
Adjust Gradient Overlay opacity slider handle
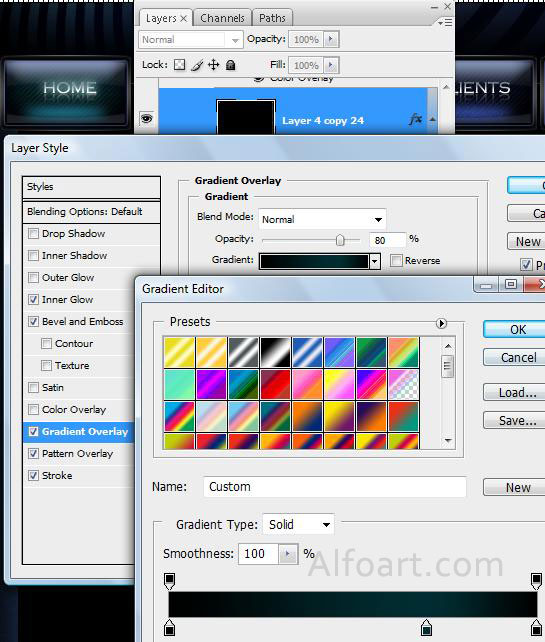click(x=340, y=240)
